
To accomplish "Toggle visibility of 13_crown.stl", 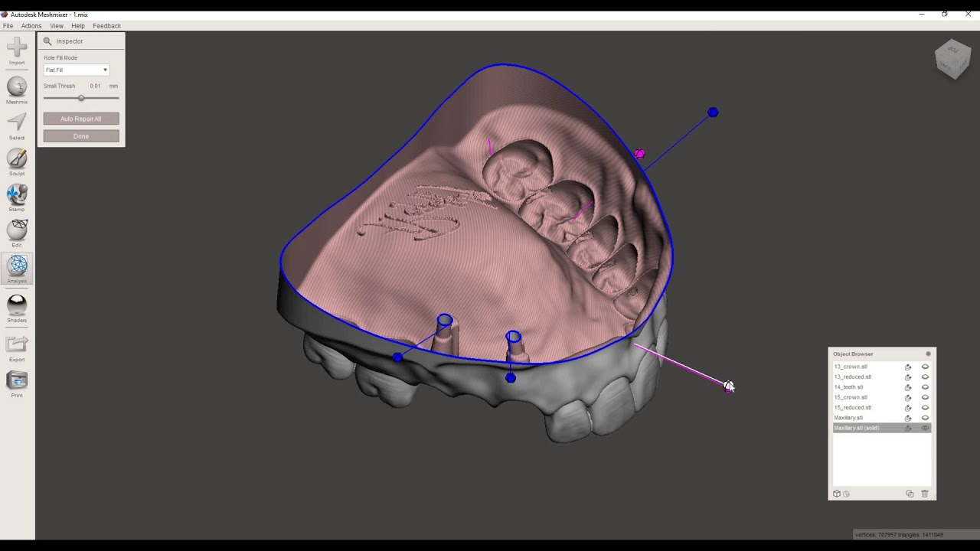I will [925, 367].
